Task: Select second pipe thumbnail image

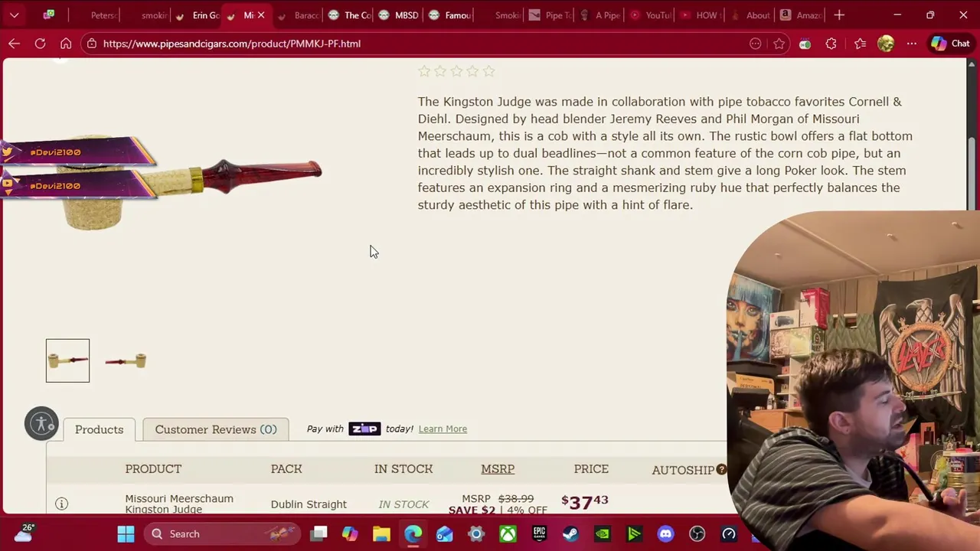Action: pos(126,360)
